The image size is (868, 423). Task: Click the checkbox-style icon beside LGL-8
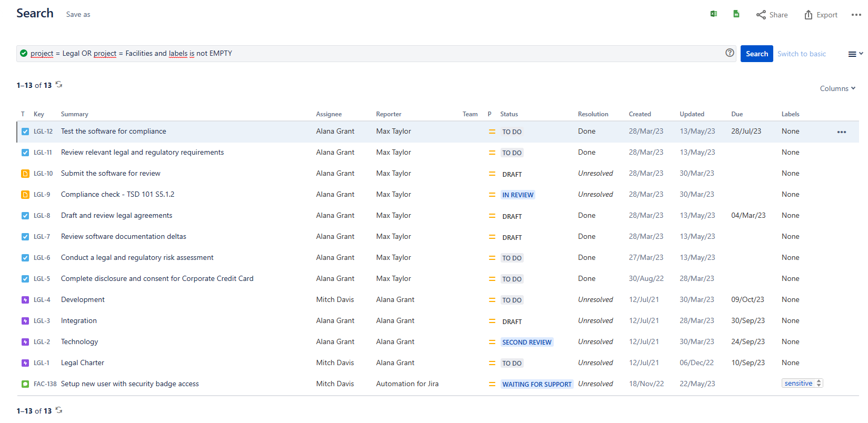25,216
